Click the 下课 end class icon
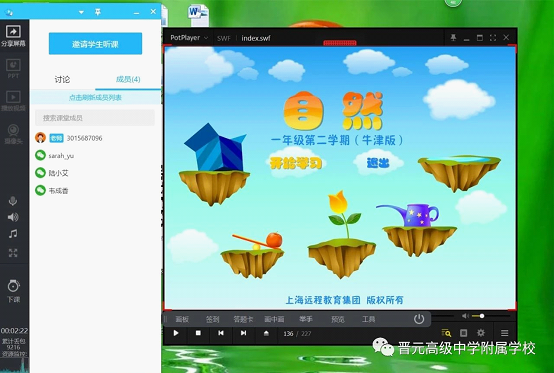554x373 pixels. (x=13, y=291)
